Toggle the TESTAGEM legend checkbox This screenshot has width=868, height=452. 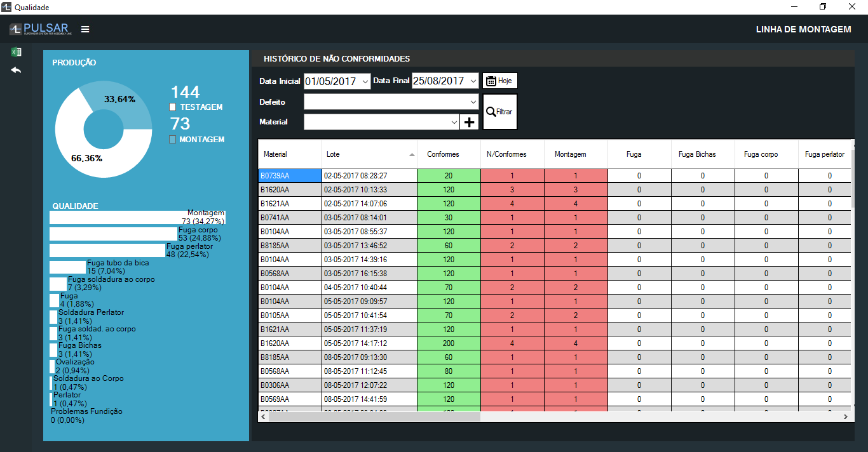(173, 107)
